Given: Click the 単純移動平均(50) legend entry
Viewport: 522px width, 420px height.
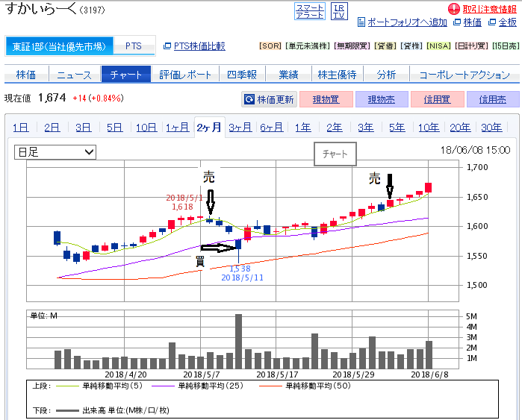Looking at the screenshot, I should click(x=305, y=386).
